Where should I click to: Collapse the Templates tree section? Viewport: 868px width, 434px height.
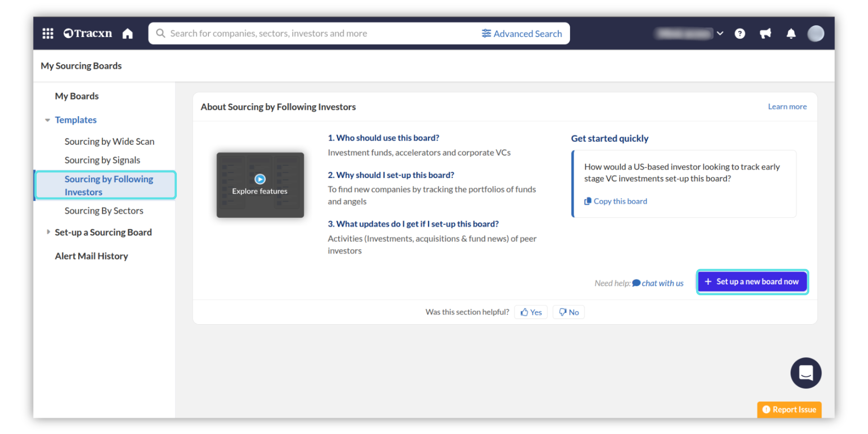[47, 120]
